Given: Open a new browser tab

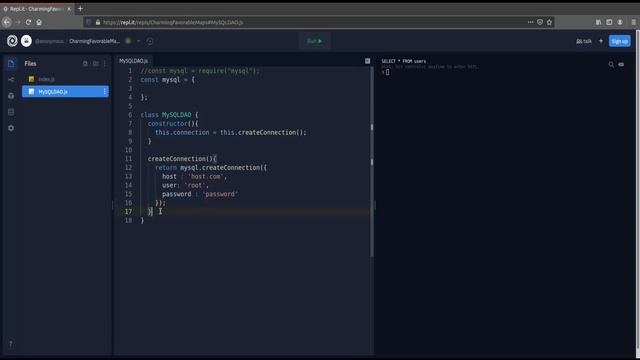Looking at the screenshot, I should tap(80, 9).
